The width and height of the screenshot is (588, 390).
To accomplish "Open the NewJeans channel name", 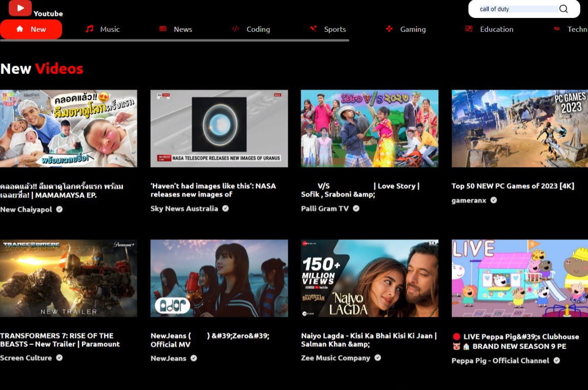I will (x=169, y=358).
